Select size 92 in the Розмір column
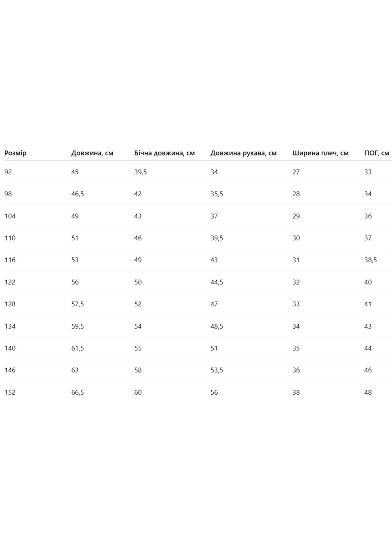This screenshot has width=392, height=546. pos(8,172)
